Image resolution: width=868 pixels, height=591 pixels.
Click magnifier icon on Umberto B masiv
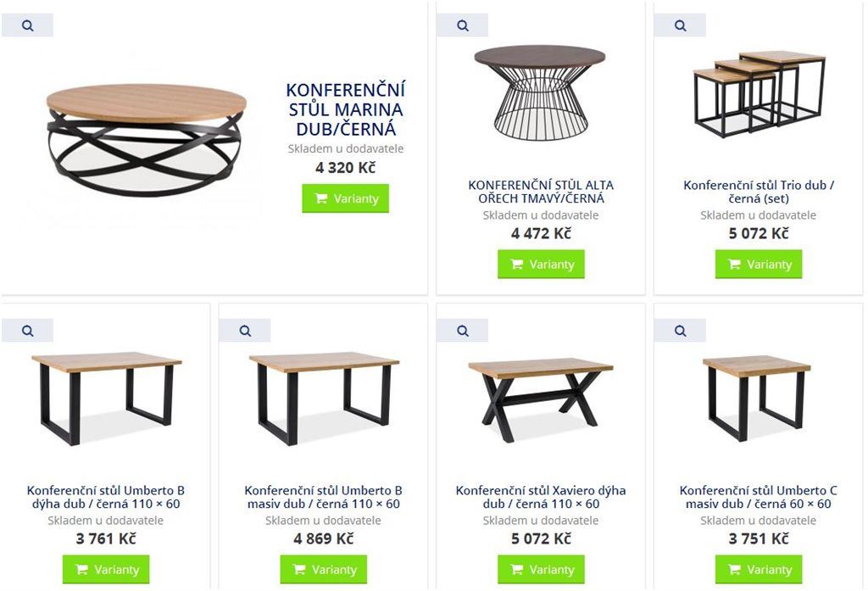[245, 331]
